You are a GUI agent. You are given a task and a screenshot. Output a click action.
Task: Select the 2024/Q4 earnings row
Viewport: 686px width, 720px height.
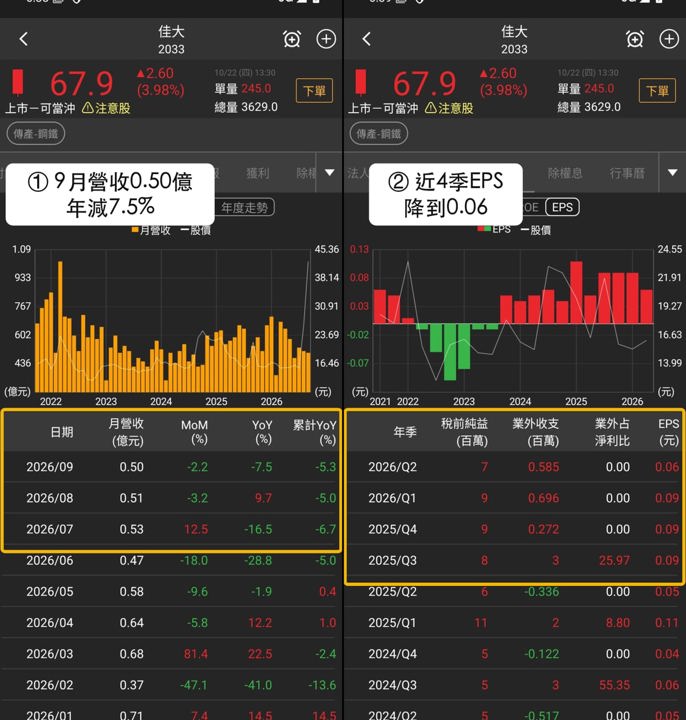pos(514,654)
